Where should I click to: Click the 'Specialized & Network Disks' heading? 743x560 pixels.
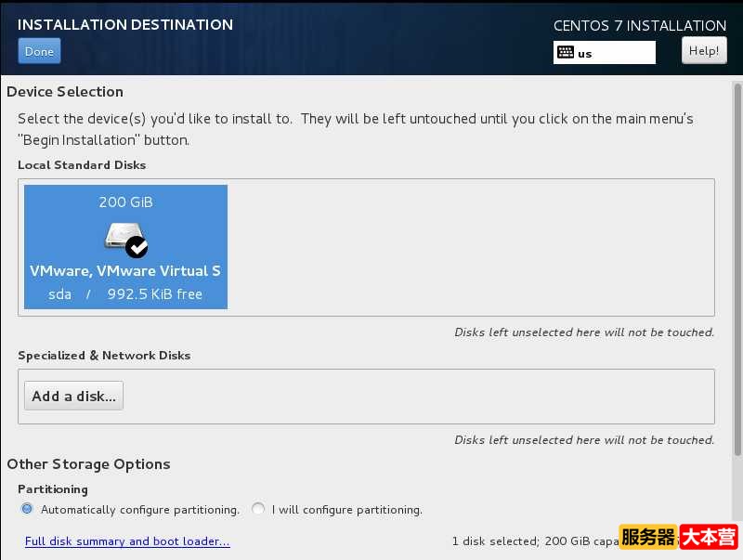click(x=104, y=356)
